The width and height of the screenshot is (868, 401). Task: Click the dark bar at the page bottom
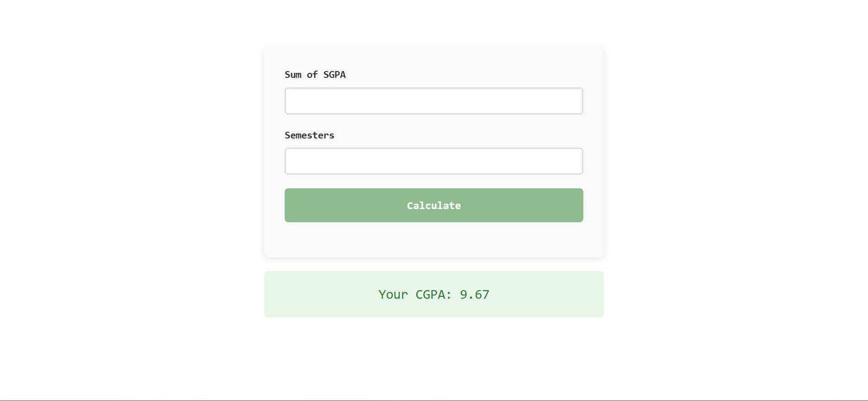pyautogui.click(x=433, y=400)
